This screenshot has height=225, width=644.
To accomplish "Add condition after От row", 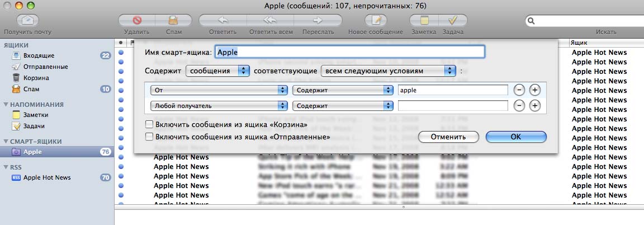I will coord(534,90).
